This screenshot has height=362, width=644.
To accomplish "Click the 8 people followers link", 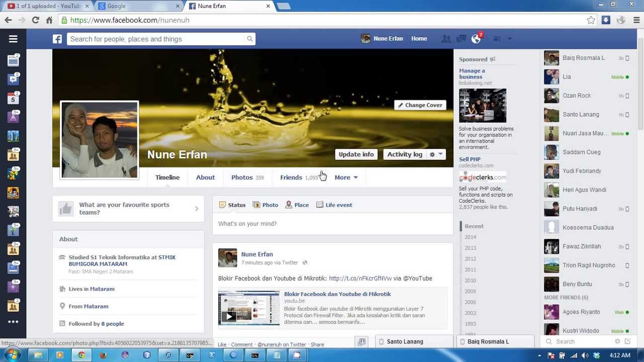I will [x=113, y=324].
